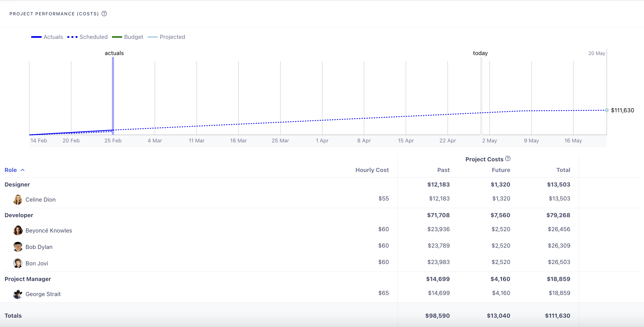Select the Role column header
The width and height of the screenshot is (644, 327).
[10, 170]
